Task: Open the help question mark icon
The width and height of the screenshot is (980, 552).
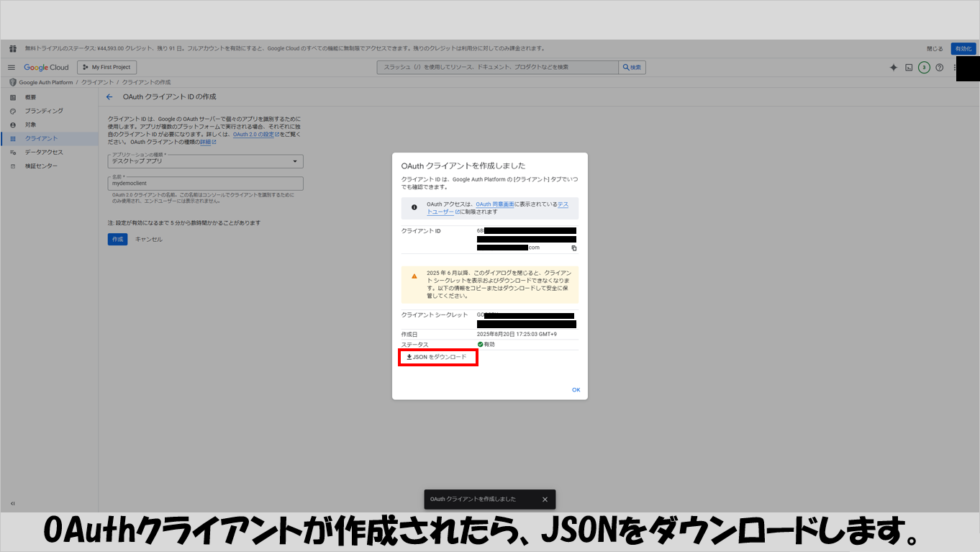Action: tap(939, 68)
